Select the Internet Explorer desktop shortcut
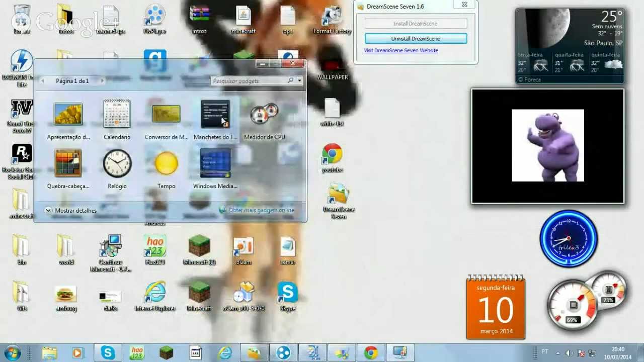 coord(155,296)
